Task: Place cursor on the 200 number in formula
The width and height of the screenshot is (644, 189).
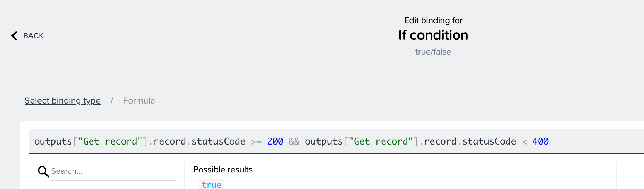Action: tap(275, 141)
